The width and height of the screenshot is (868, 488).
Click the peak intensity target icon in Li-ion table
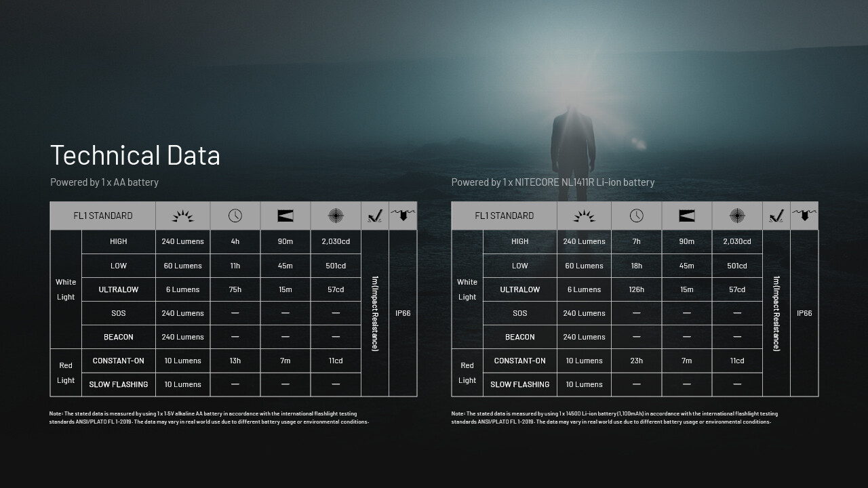(737, 216)
